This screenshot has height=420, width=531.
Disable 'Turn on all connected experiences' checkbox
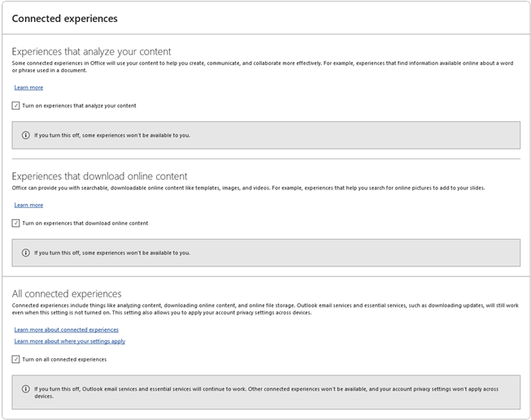pos(16,359)
